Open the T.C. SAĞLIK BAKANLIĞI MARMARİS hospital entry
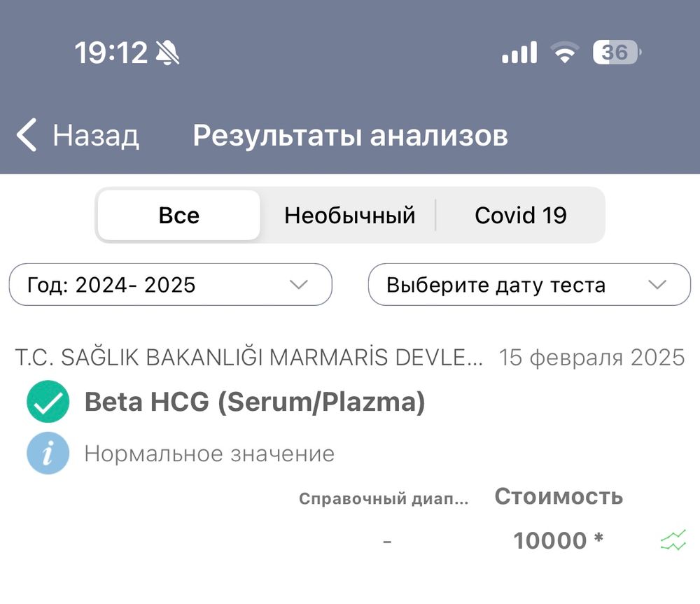The height and width of the screenshot is (604, 700). coord(248,357)
